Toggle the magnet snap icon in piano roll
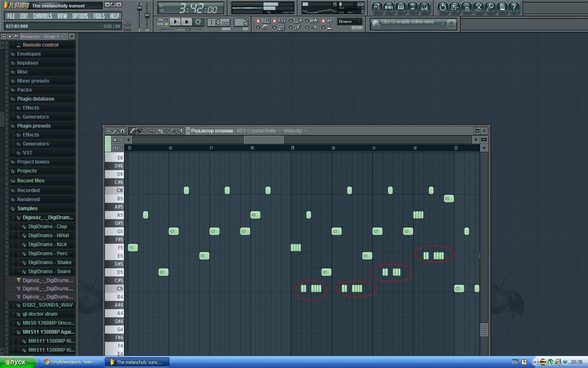Image resolution: width=588 pixels, height=368 pixels. (x=122, y=131)
